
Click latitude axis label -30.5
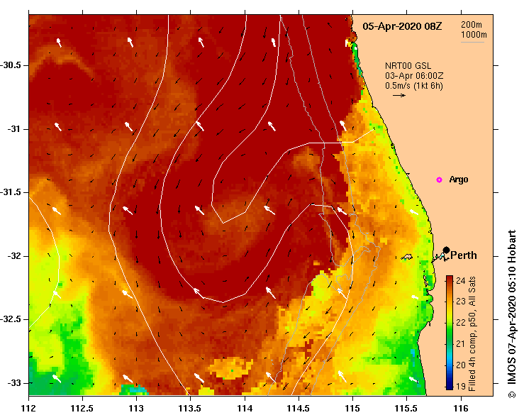(x=11, y=65)
